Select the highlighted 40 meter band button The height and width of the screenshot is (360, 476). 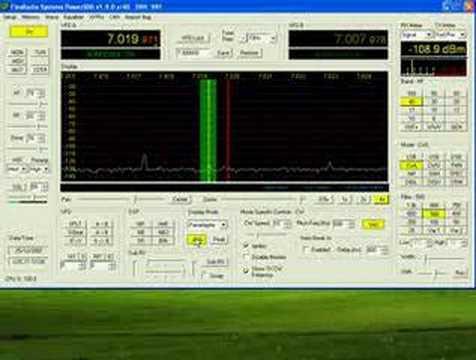[411, 102]
